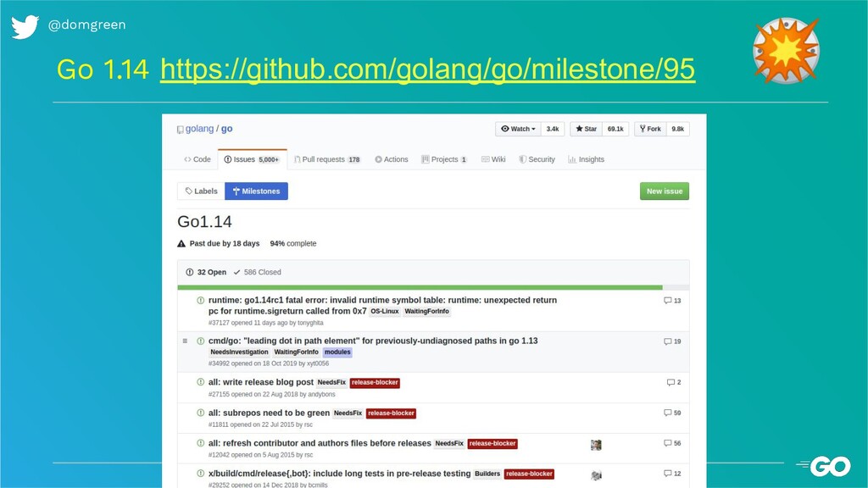
Task: Click assignee avatar on refresh contributor issue
Action: (x=596, y=445)
